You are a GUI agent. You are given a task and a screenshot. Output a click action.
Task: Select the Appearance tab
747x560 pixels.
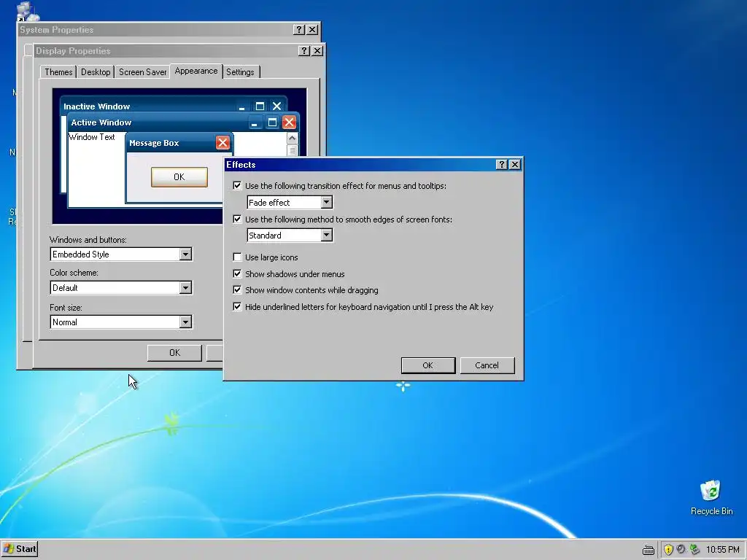(196, 71)
